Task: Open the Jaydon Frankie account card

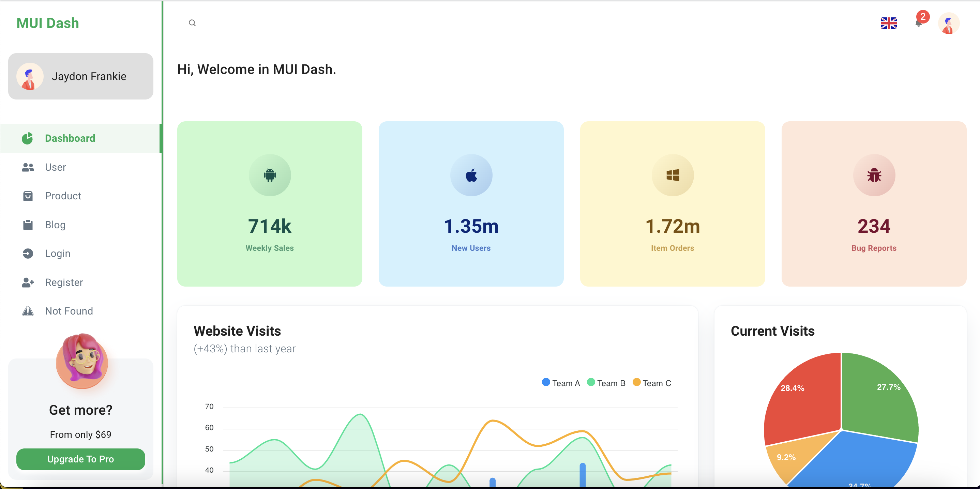Action: [x=81, y=76]
